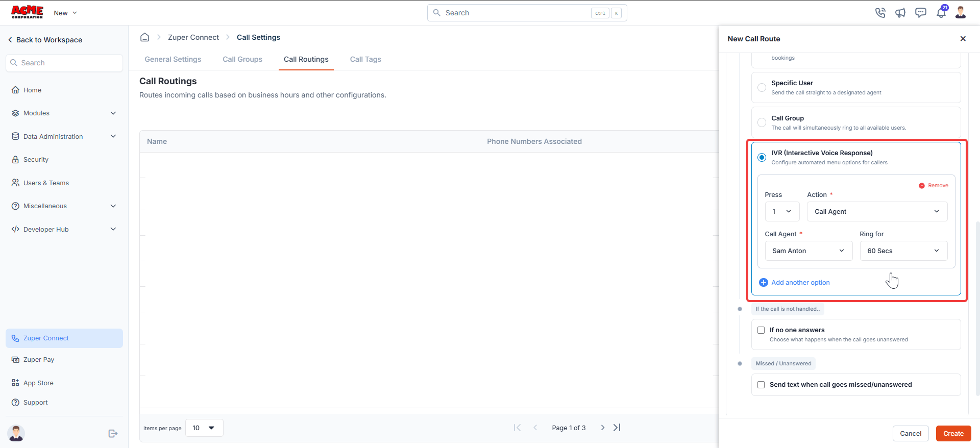The width and height of the screenshot is (980, 448).
Task: Switch to Call Tags tab
Action: pyautogui.click(x=365, y=60)
